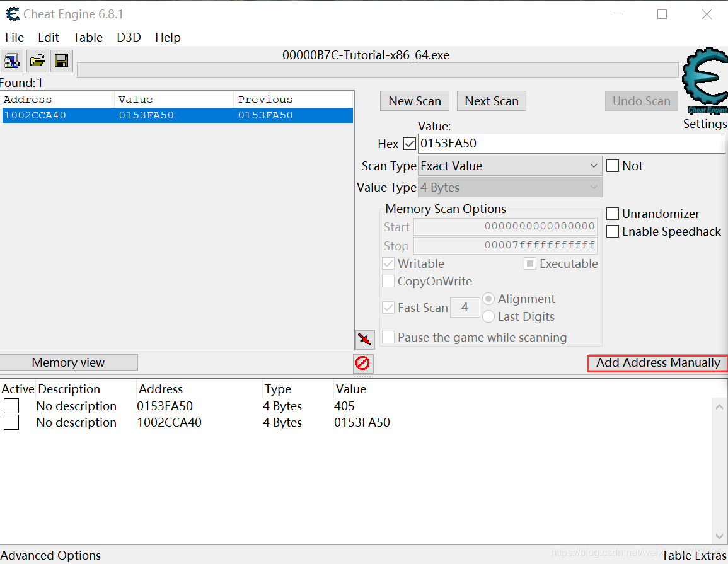The width and height of the screenshot is (728, 564).
Task: Click the Active column header
Action: tap(18, 389)
